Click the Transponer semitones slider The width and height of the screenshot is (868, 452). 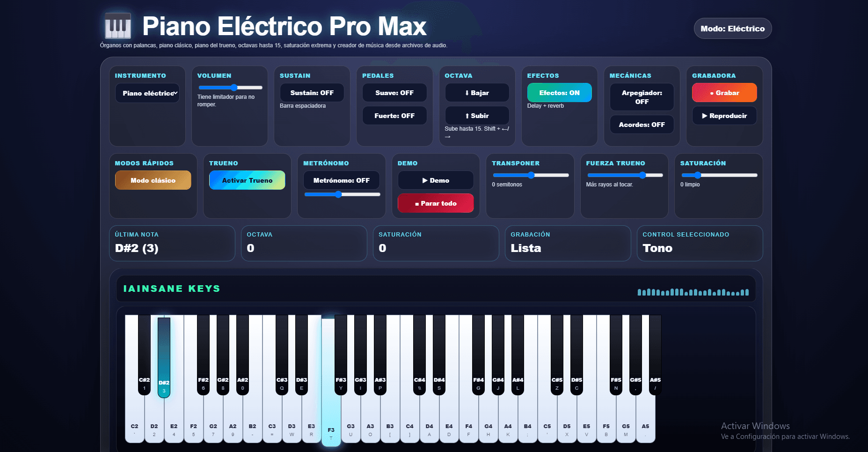coord(531,175)
